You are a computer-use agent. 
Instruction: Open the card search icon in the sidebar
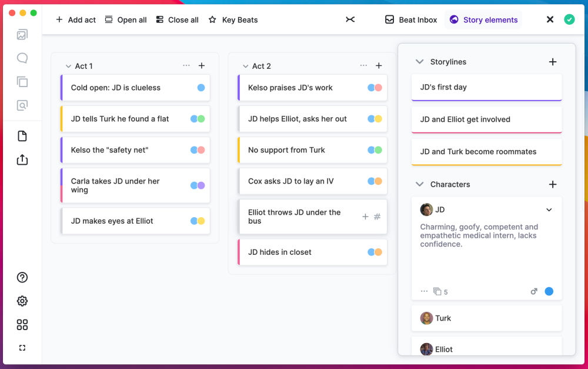click(22, 105)
